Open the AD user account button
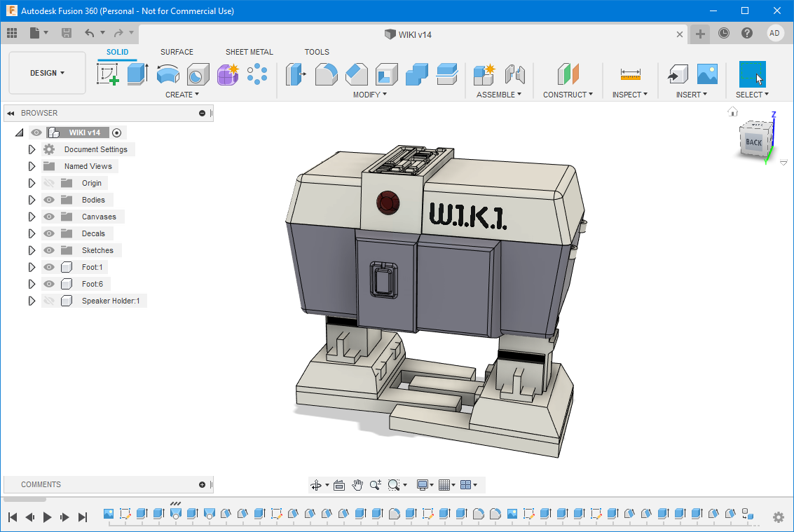Screen dimensions: 794x532 [x=774, y=34]
